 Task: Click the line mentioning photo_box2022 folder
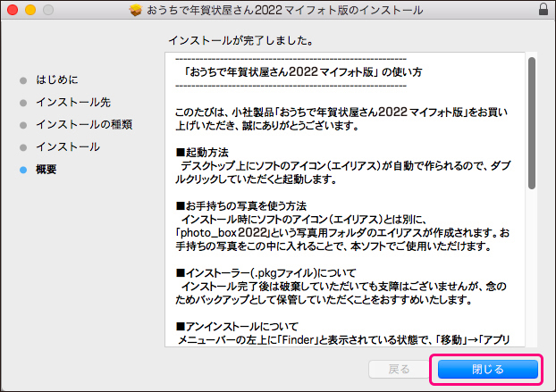342,233
